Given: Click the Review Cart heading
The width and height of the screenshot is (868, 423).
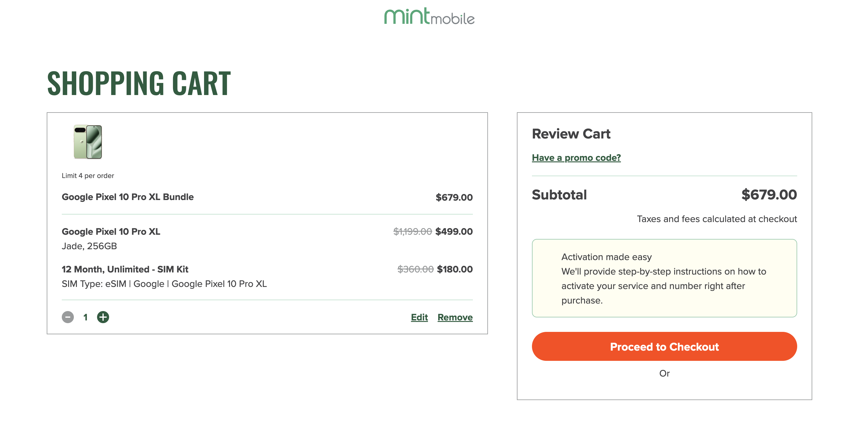Looking at the screenshot, I should (x=571, y=134).
